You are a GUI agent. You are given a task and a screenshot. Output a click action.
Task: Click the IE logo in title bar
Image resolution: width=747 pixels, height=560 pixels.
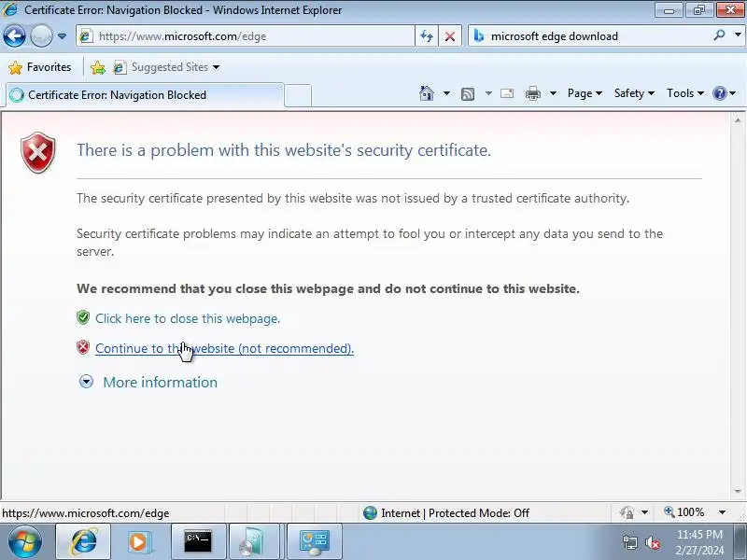pyautogui.click(x=10, y=9)
